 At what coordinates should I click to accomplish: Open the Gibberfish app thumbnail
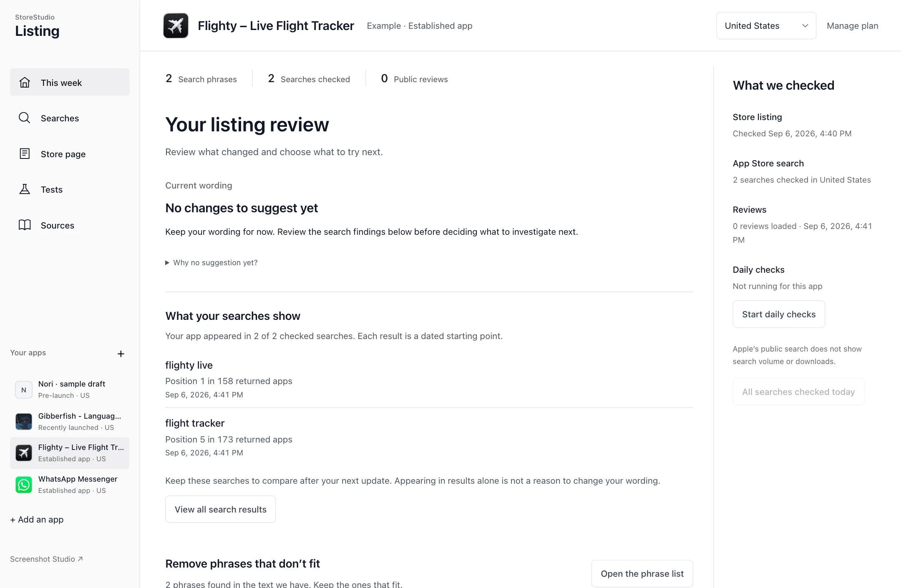(24, 422)
